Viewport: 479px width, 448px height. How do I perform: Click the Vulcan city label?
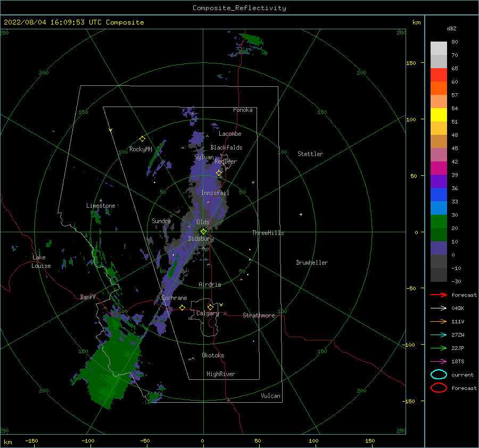tap(270, 396)
